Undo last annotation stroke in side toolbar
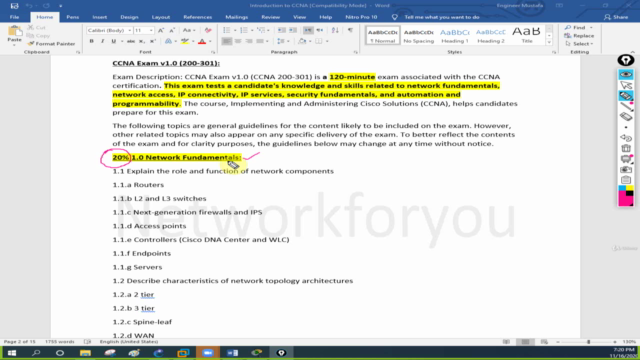 point(626,138)
